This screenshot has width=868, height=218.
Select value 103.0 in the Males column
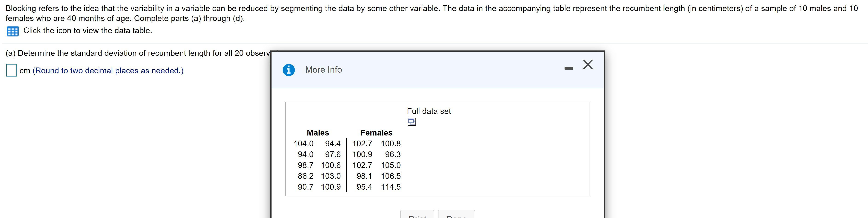click(332, 176)
